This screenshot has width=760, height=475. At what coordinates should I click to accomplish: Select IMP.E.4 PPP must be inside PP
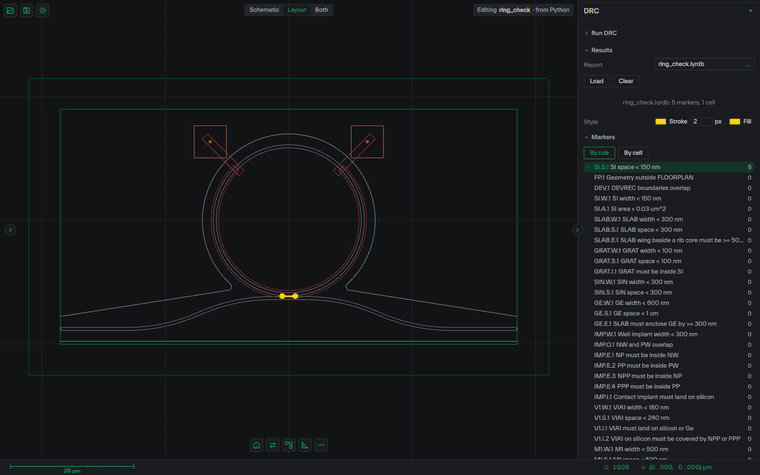point(668,386)
